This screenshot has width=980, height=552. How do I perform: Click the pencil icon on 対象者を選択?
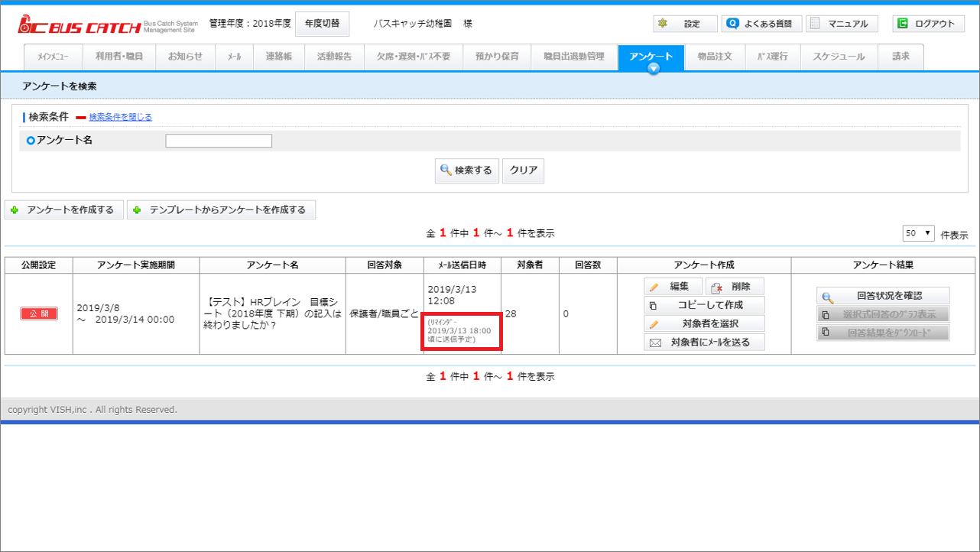click(x=654, y=324)
